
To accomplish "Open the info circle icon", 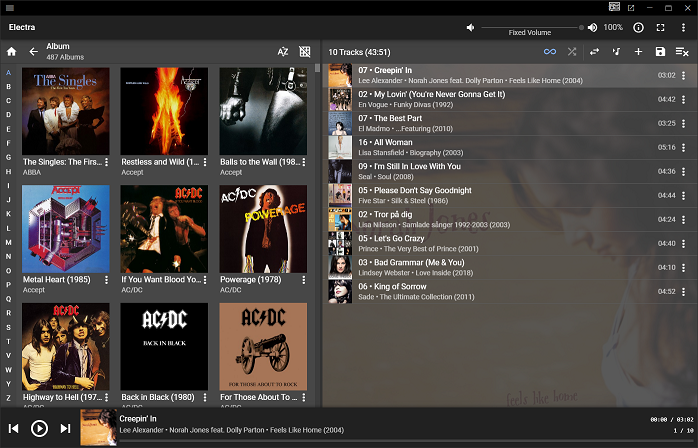I will pyautogui.click(x=638, y=28).
